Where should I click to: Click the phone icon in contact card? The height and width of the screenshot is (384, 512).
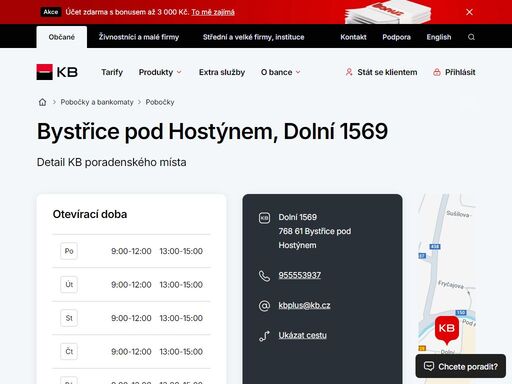[264, 276]
